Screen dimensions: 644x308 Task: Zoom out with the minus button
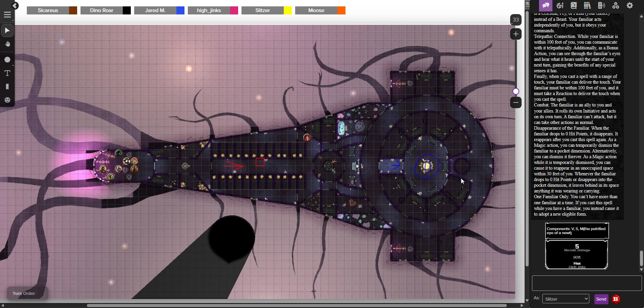pos(516,102)
